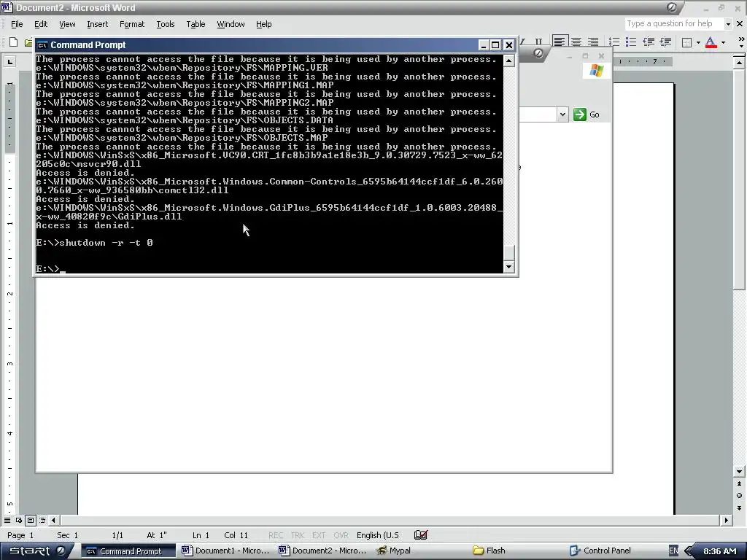The width and height of the screenshot is (747, 560).
Task: Open the address dropdown beside Go button
Action: (562, 114)
